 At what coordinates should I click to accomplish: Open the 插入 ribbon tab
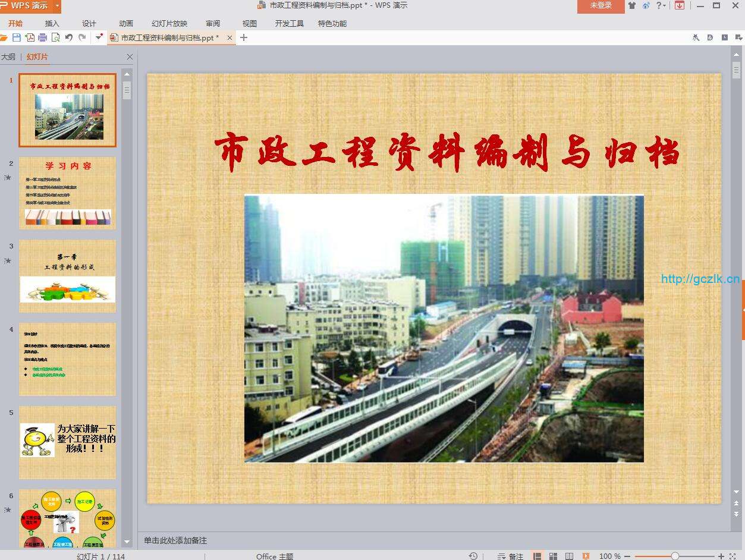pos(52,24)
